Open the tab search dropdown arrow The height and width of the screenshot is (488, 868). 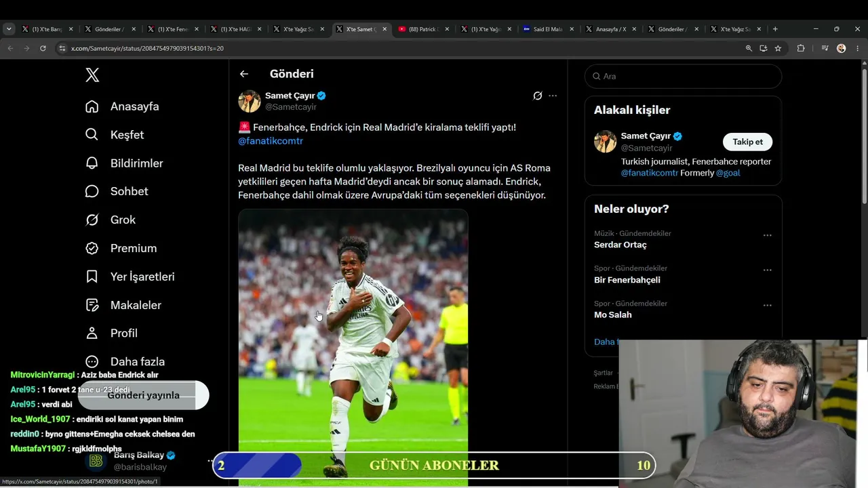(9, 29)
